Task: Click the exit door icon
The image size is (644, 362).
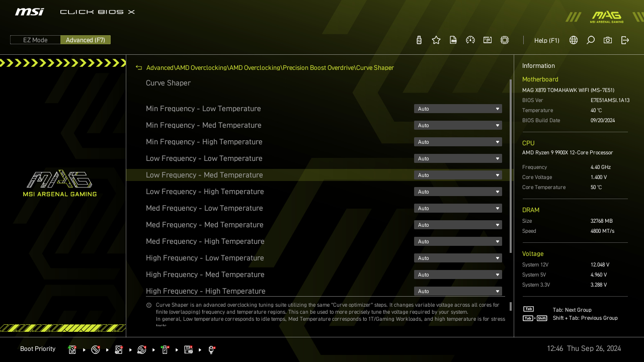Action: [625, 40]
